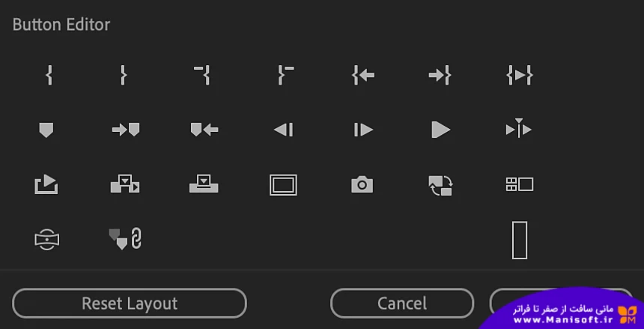This screenshot has height=329, width=644.
Task: Select the Mark Out icon
Action: click(124, 75)
